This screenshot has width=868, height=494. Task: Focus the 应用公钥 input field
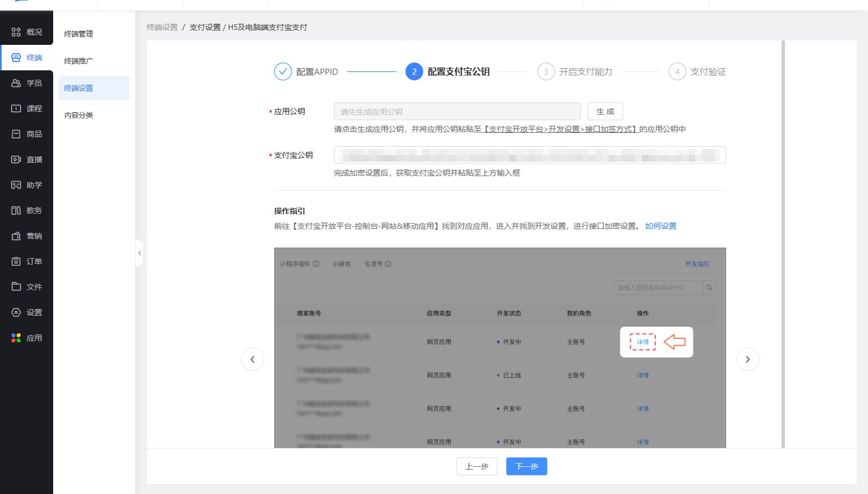coord(458,111)
